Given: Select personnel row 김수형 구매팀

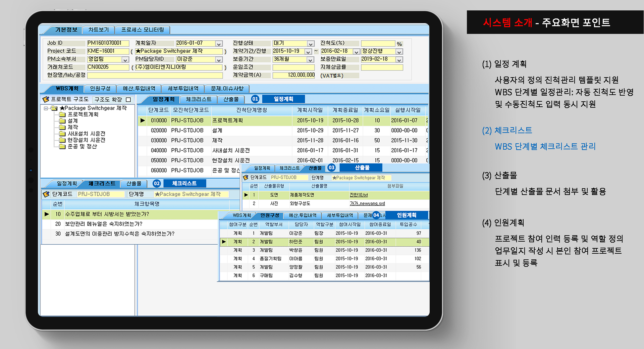Looking at the screenshot, I should [x=324, y=276].
